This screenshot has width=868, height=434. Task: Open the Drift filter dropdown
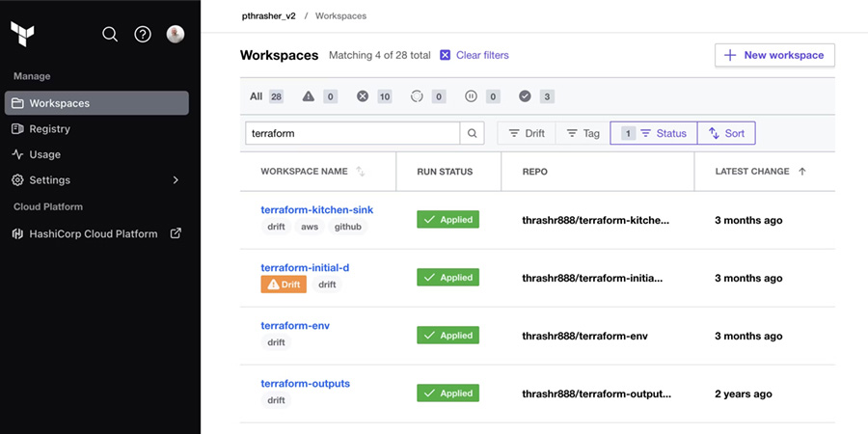click(527, 133)
